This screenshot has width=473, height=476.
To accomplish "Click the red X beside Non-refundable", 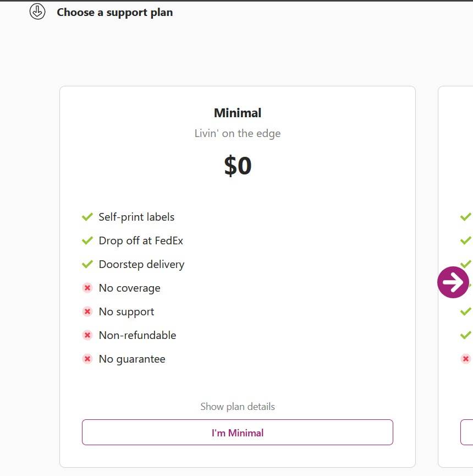I will (87, 335).
